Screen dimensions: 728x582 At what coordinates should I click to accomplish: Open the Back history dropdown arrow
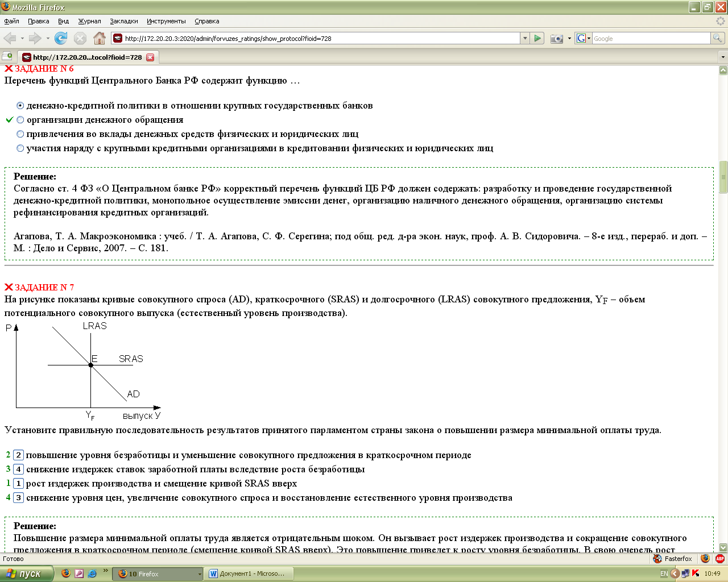(22, 39)
